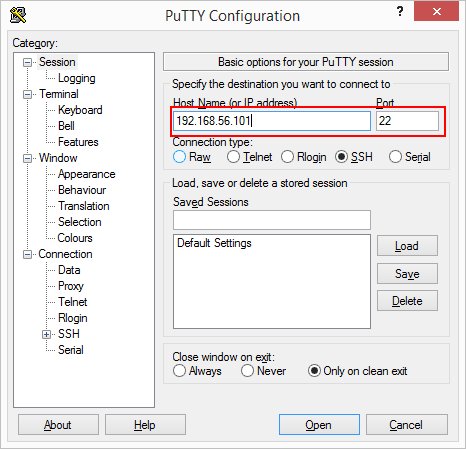Select the Serial connection type

coord(395,157)
